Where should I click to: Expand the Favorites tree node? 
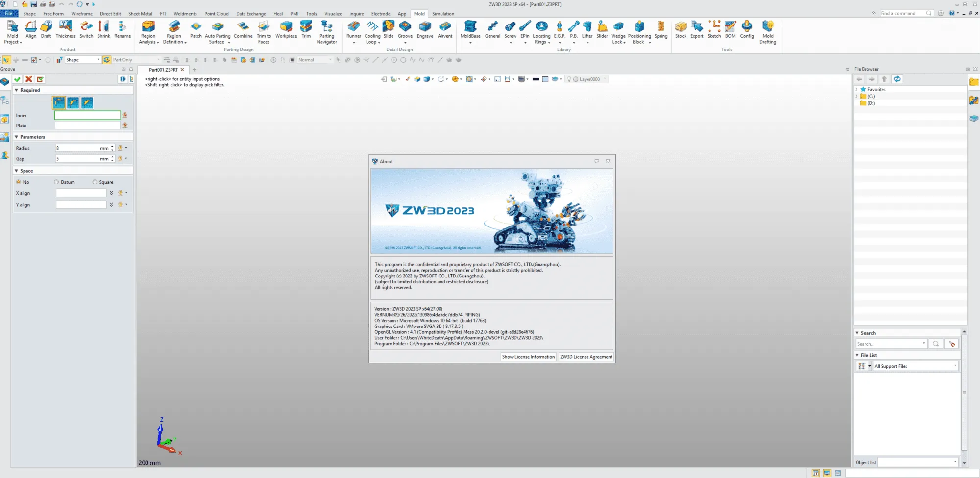pos(857,89)
